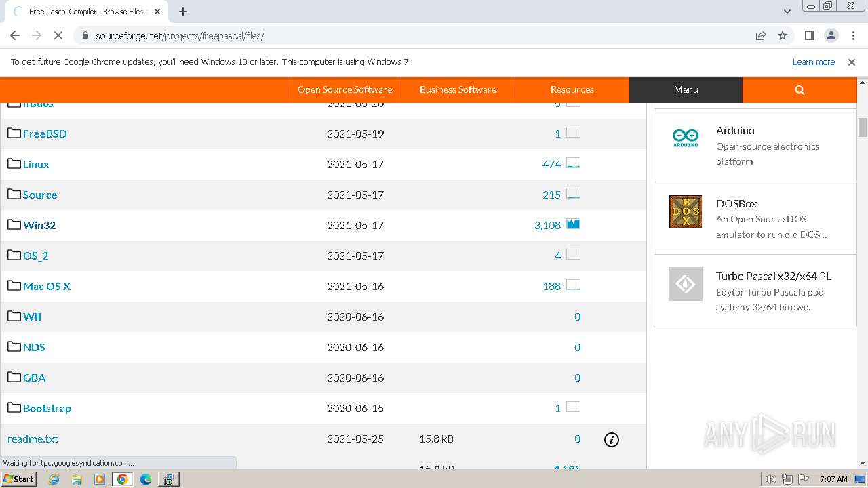
Task: Share this page icon
Action: [761, 35]
